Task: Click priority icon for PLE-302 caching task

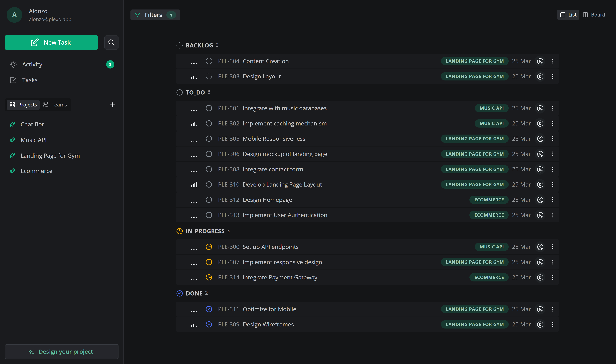Action: point(194,124)
